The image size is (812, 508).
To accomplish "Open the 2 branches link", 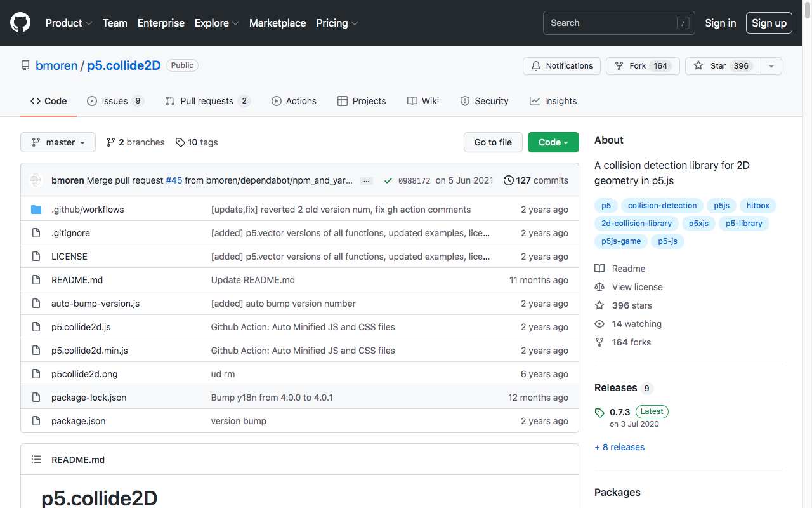I will coord(135,142).
